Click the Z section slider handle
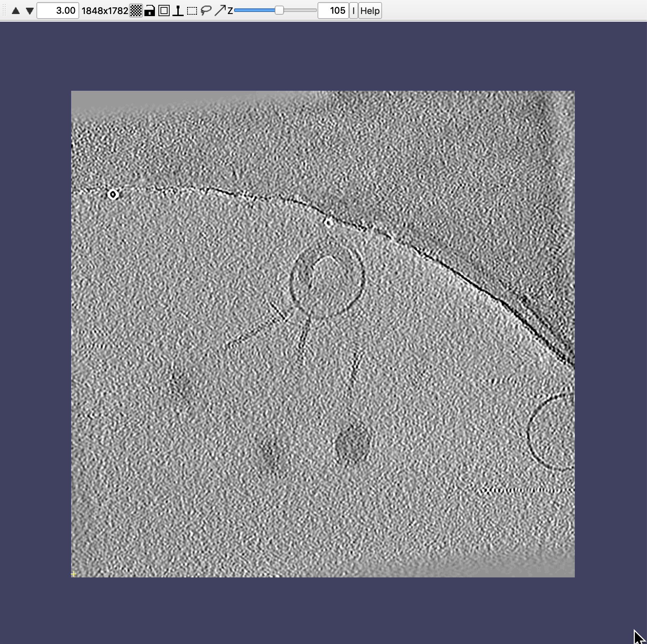Viewport: 647px width, 644px height. click(x=279, y=11)
